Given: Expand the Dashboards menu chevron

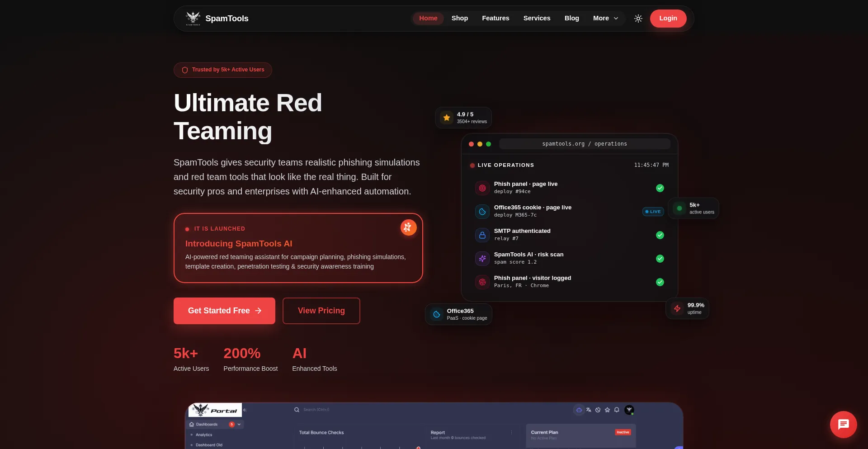Looking at the screenshot, I should click(x=239, y=424).
